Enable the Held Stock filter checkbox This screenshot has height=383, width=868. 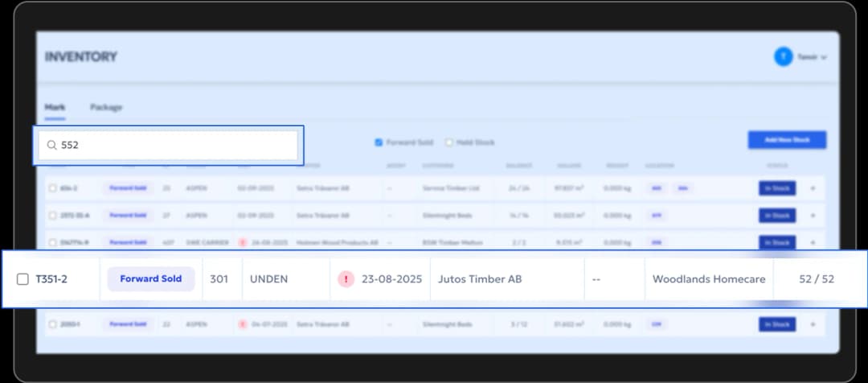coord(448,142)
